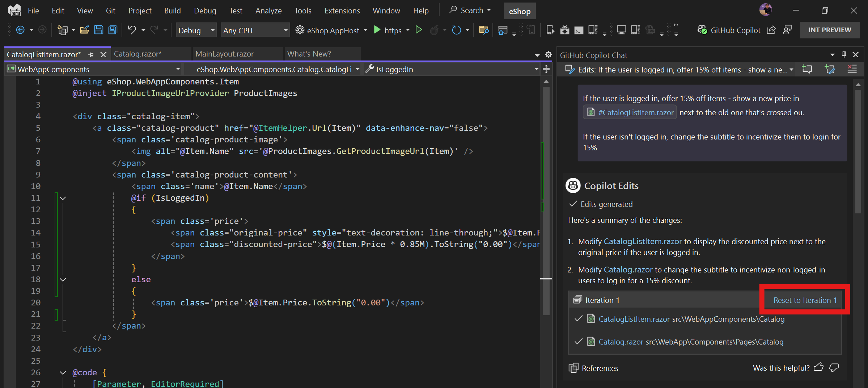Image resolution: width=868 pixels, height=388 pixels.
Task: Switch to the MainLayout.razor tab
Action: click(x=224, y=54)
